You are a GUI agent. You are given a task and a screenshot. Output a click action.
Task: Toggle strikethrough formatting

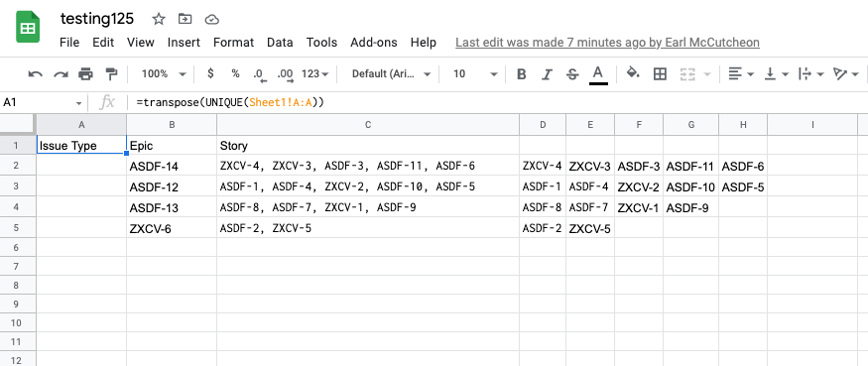point(572,74)
